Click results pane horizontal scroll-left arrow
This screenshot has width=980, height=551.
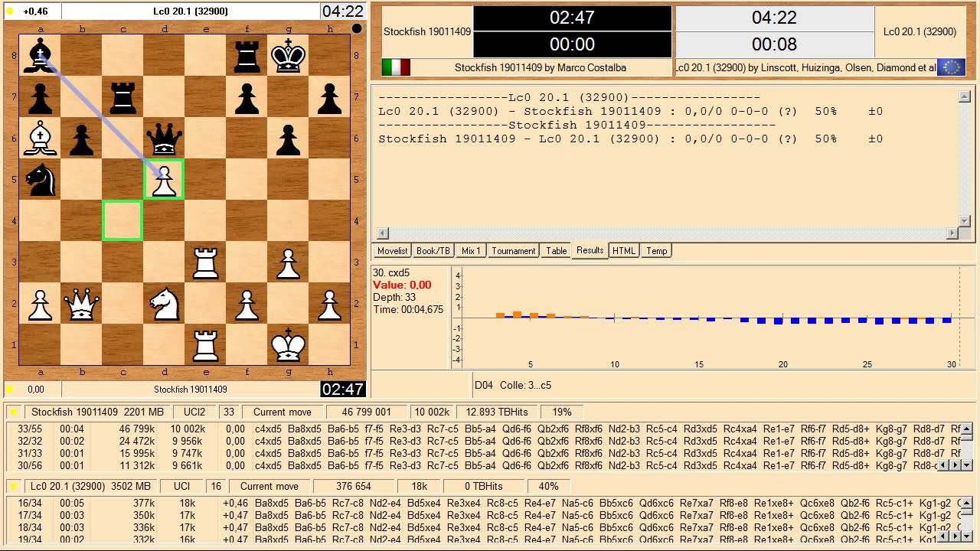tap(383, 233)
